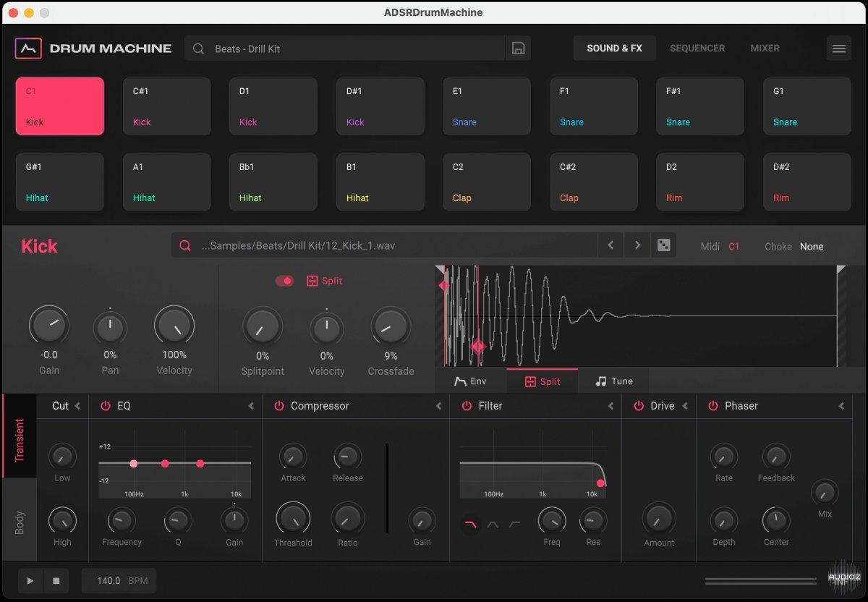Screen dimensions: 868x602
Task: Click the Beats - Drill Kit preset field
Action: point(344,48)
